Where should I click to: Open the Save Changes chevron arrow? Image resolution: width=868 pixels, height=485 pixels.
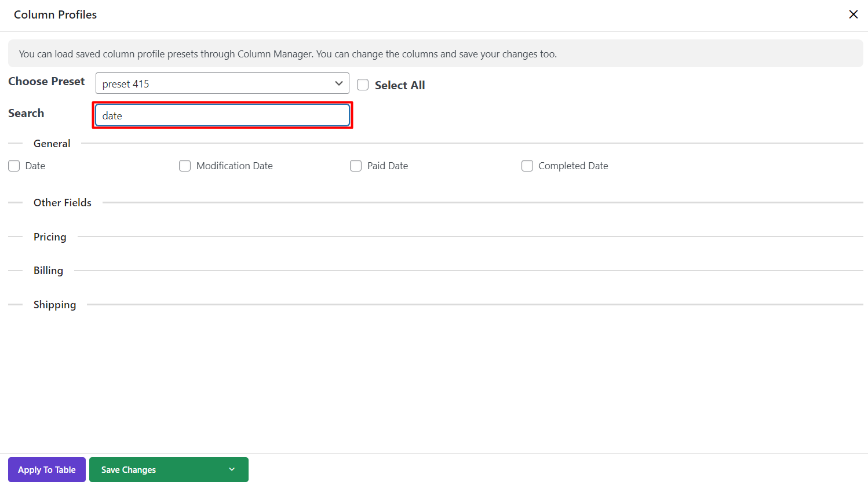tap(232, 470)
